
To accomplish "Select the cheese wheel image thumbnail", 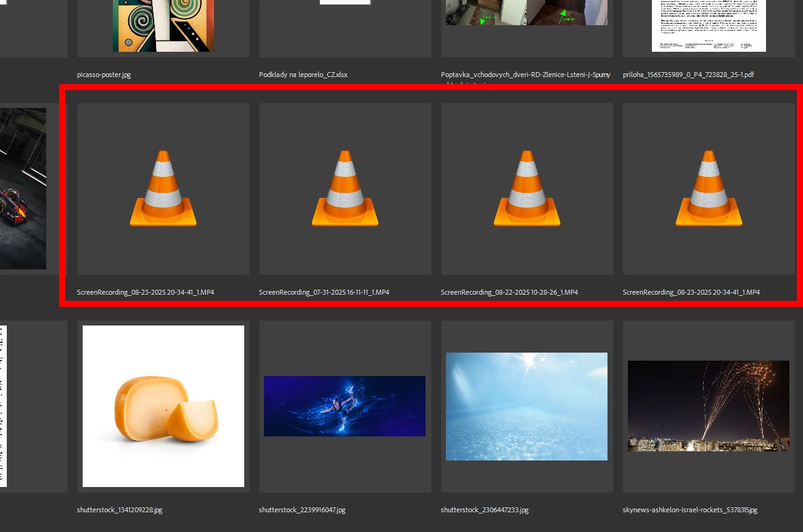I will coord(163,406).
